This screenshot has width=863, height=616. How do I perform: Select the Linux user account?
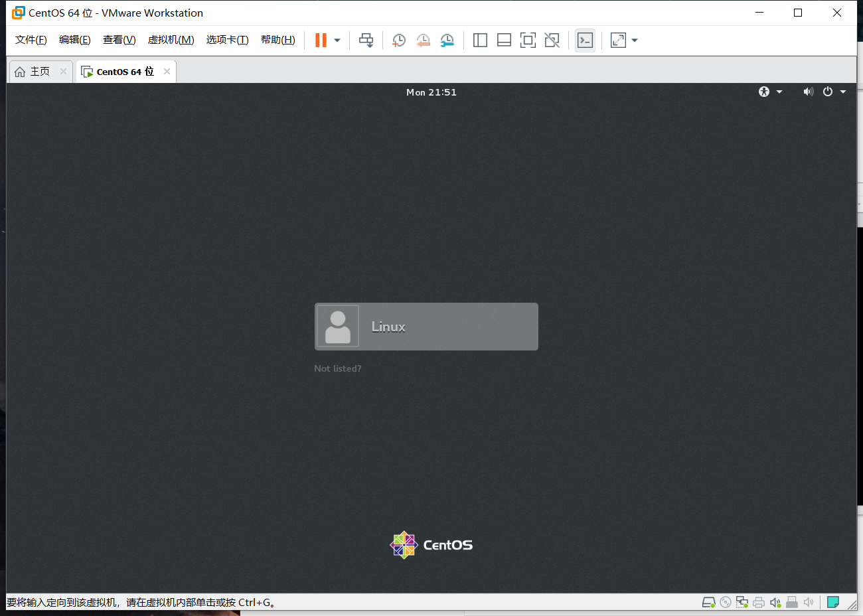click(426, 327)
